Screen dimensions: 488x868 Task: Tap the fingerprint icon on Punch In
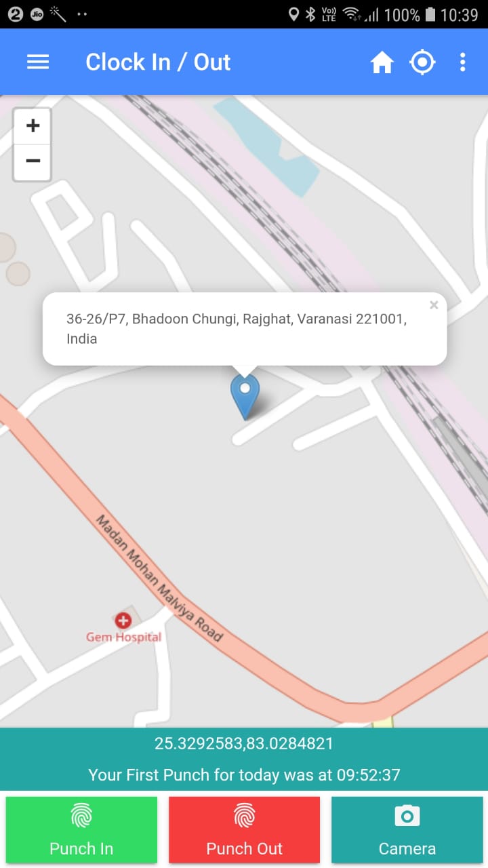pos(81,816)
